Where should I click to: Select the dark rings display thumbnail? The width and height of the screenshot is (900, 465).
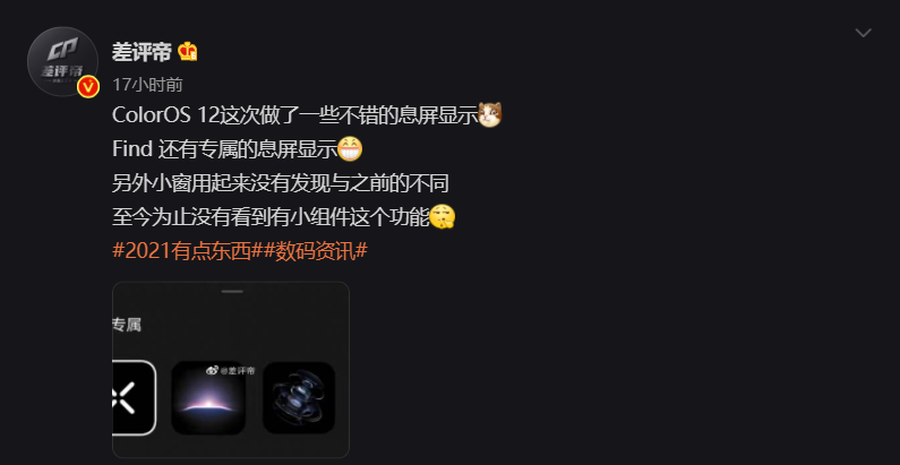tap(298, 397)
